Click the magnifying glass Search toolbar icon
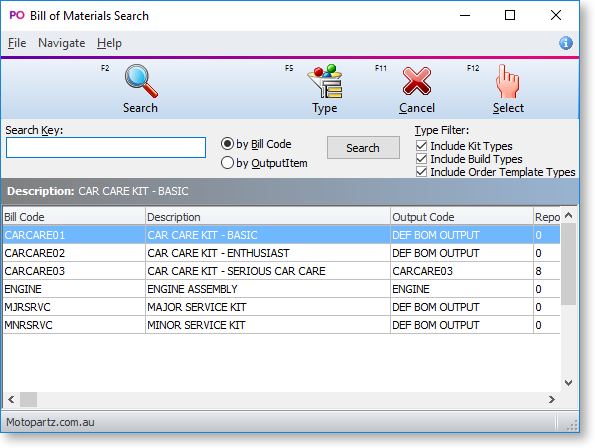The image size is (595, 448). [x=141, y=81]
